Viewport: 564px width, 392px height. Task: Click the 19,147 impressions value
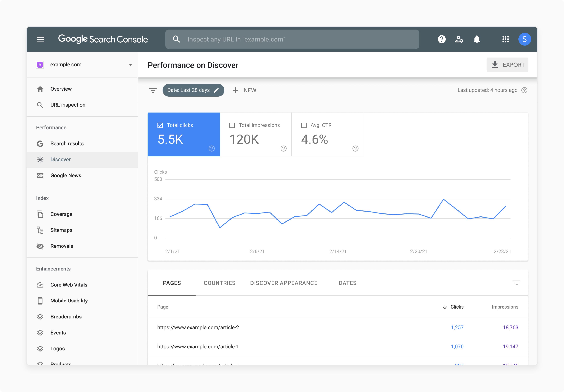tap(510, 347)
